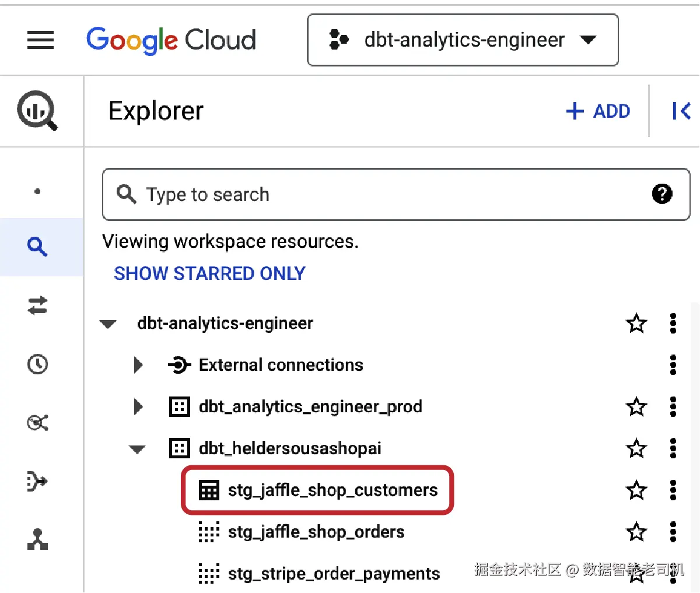Click the view icon beside stg_jaffle_shop_orders

(x=209, y=532)
